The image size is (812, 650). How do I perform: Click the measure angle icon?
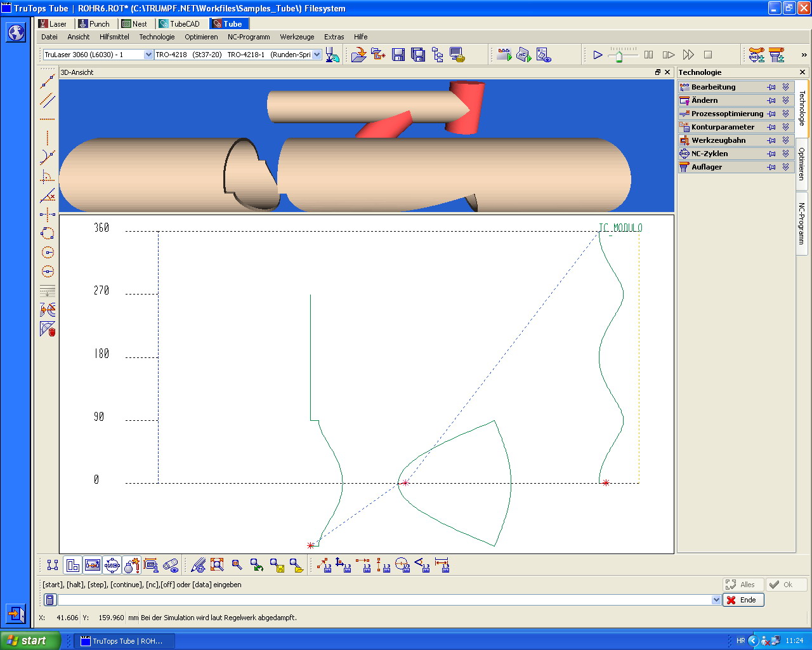[422, 565]
